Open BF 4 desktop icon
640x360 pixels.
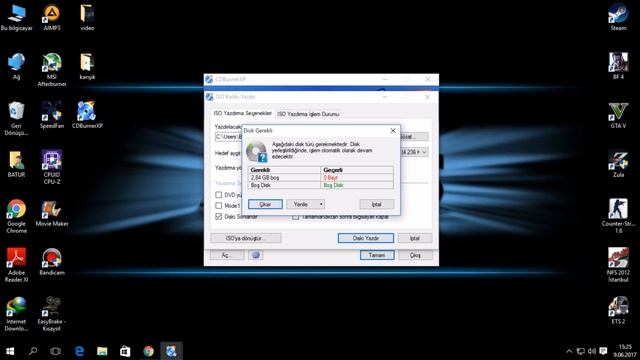click(x=618, y=67)
